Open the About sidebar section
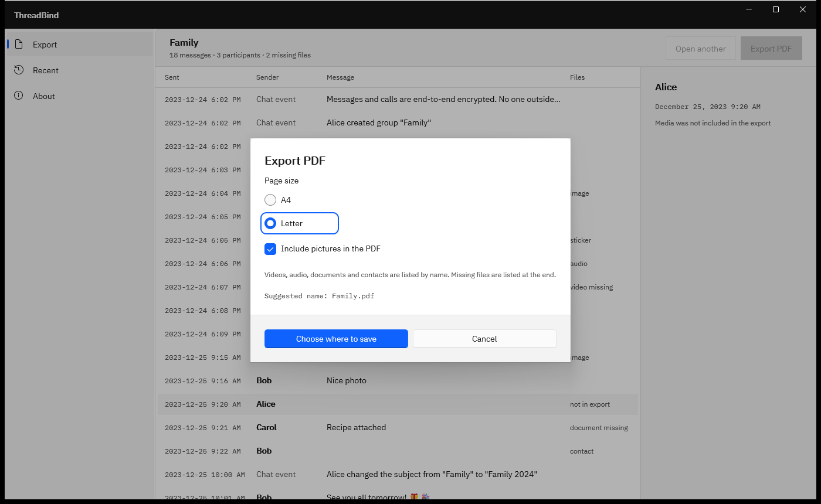The height and width of the screenshot is (504, 821). pyautogui.click(x=79, y=96)
